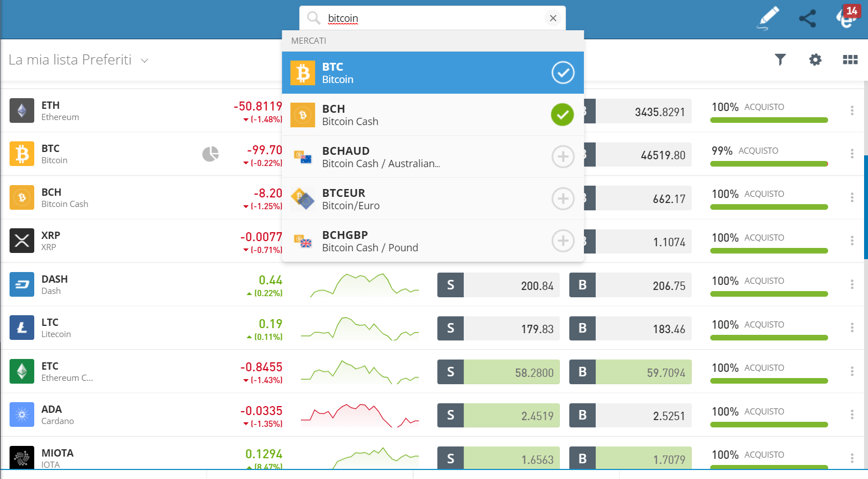Clear the bitcoin search text

(x=553, y=18)
